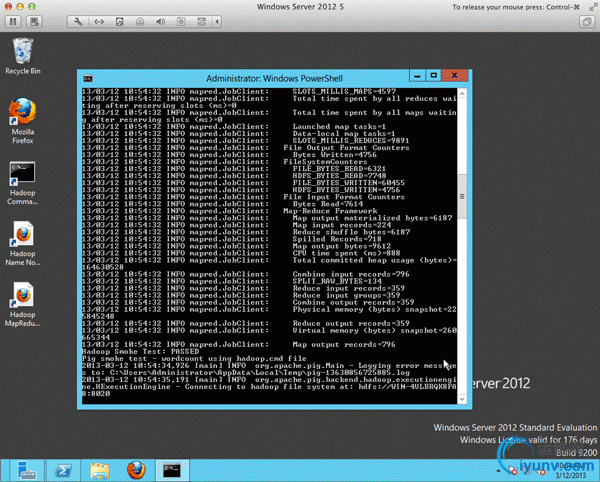Open Server Manager from the taskbar
This screenshot has height=482, width=600.
tap(26, 470)
